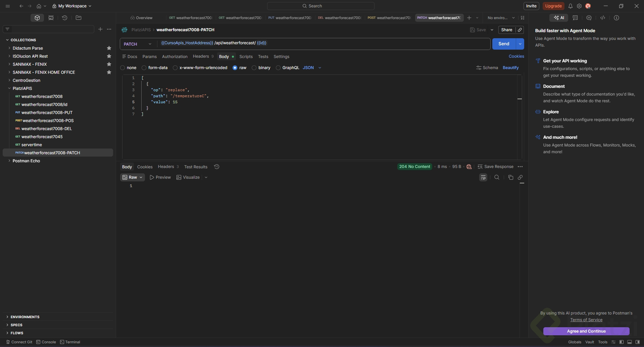Open the Home icon
The image size is (644, 347).
[x=39, y=6]
